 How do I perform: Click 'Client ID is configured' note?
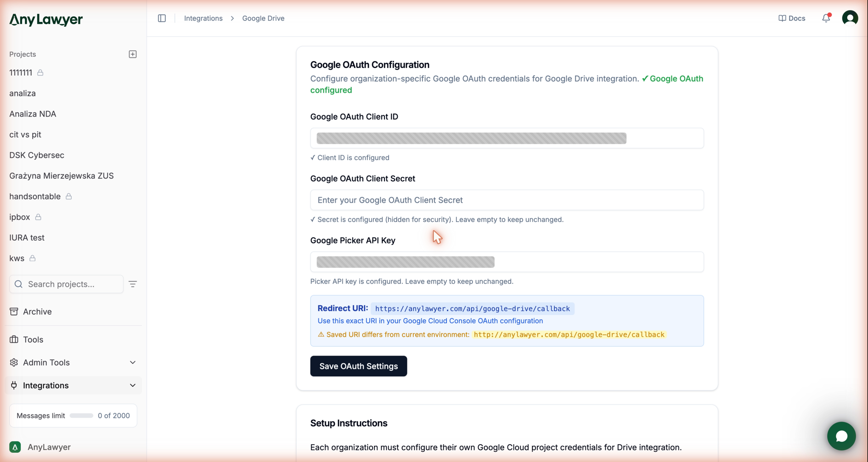pos(350,157)
